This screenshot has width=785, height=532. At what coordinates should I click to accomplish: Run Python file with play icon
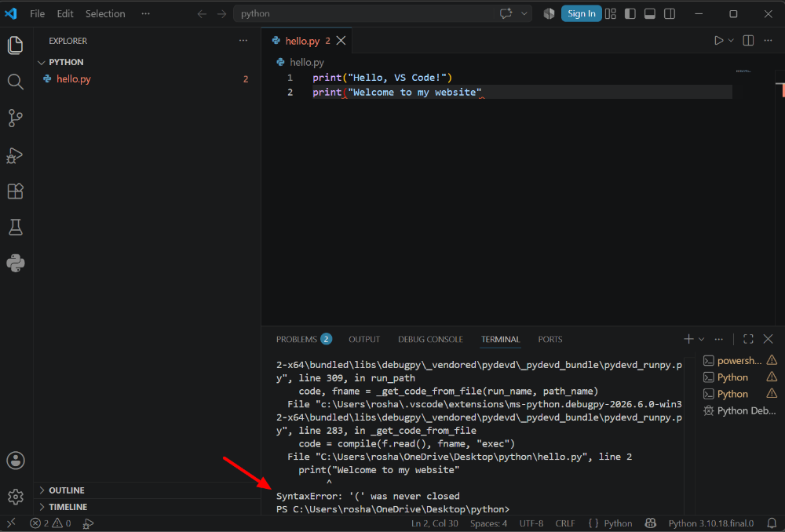[x=718, y=41]
